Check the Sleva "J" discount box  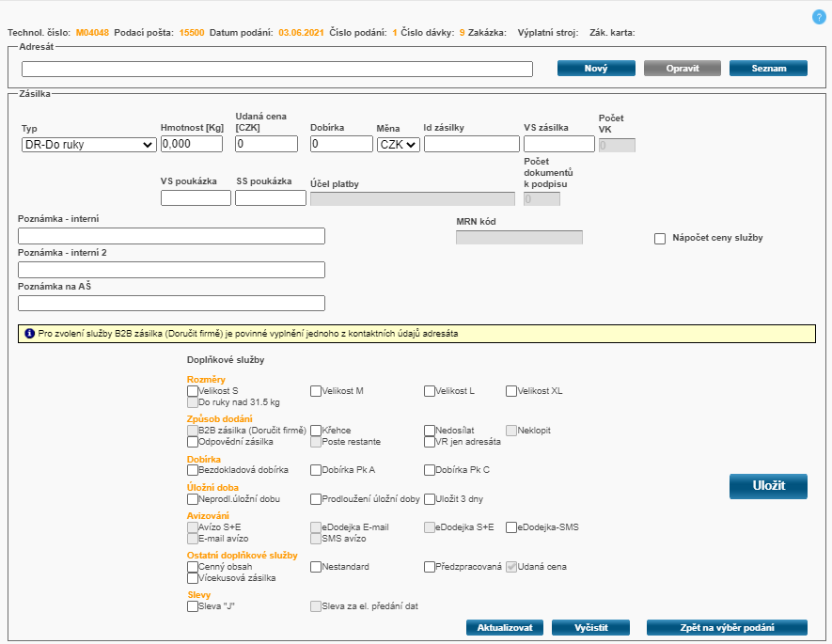[x=193, y=607]
